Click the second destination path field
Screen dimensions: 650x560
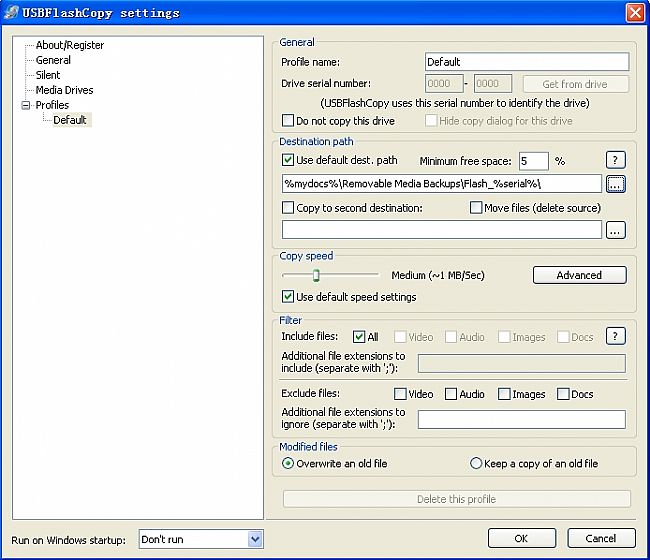441,230
